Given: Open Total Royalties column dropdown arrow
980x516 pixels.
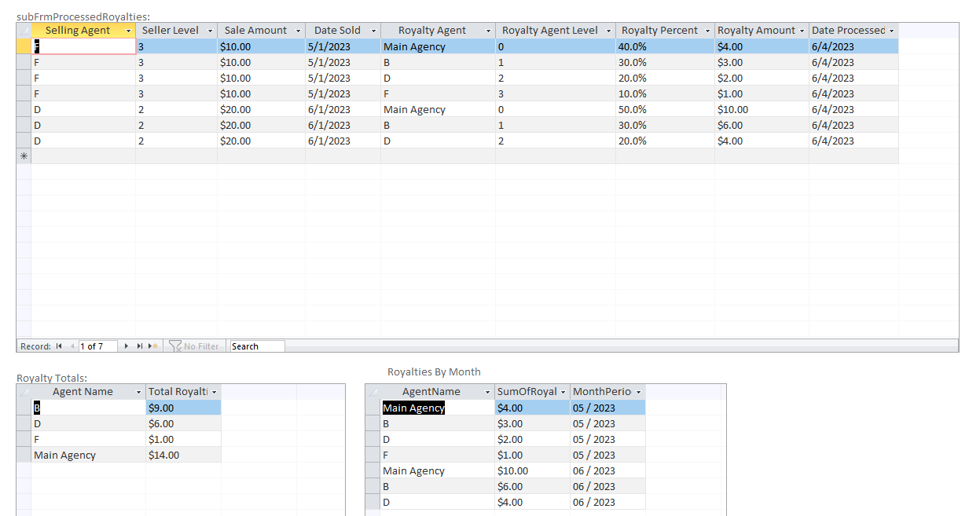Looking at the screenshot, I should pos(214,392).
